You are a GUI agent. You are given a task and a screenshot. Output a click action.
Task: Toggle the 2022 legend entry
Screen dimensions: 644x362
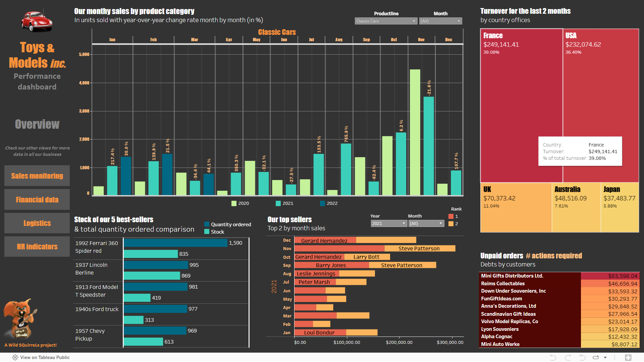pos(329,203)
